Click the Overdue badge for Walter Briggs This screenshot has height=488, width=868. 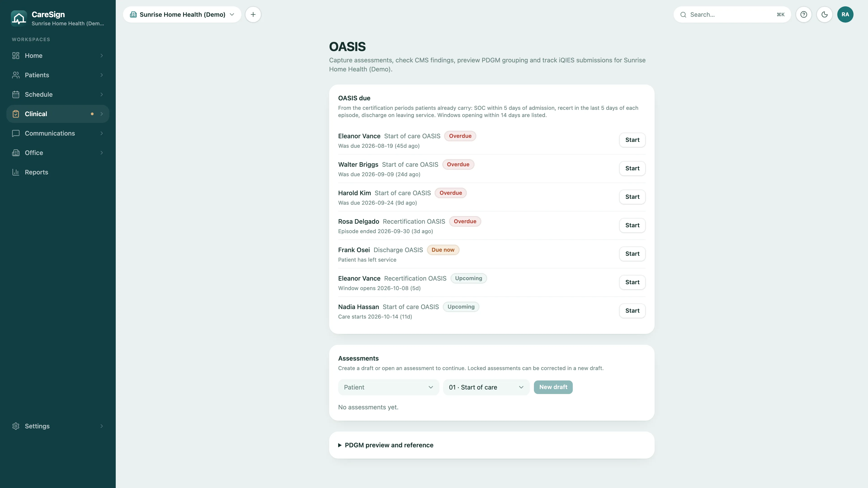click(x=458, y=165)
